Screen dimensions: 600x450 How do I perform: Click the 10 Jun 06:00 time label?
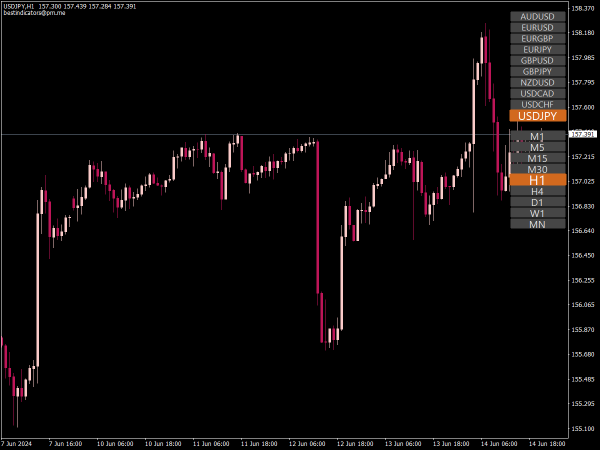coord(115,444)
